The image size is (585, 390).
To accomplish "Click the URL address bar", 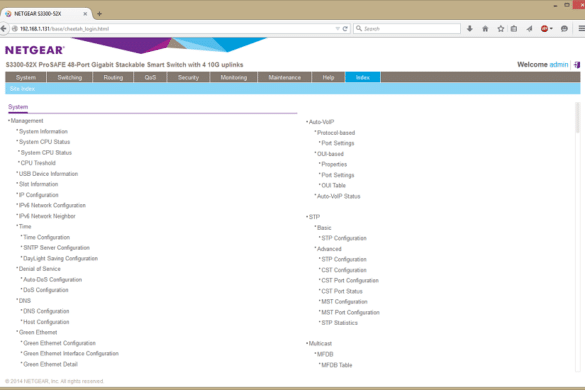I will pos(175,29).
